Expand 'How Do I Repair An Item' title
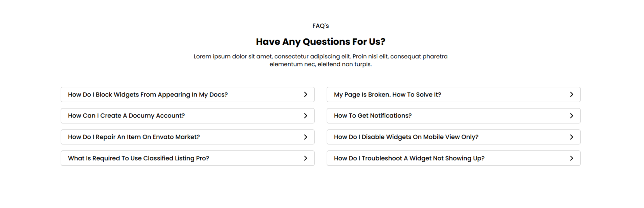The image size is (644, 208). click(134, 137)
